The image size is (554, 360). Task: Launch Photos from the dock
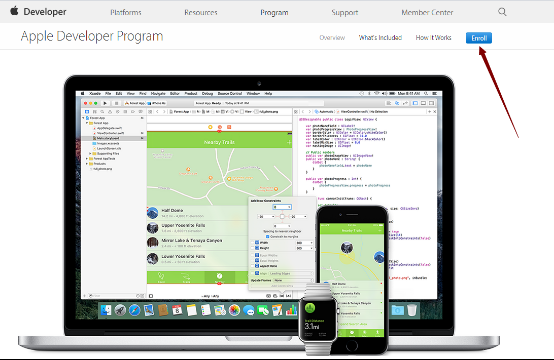[234, 310]
